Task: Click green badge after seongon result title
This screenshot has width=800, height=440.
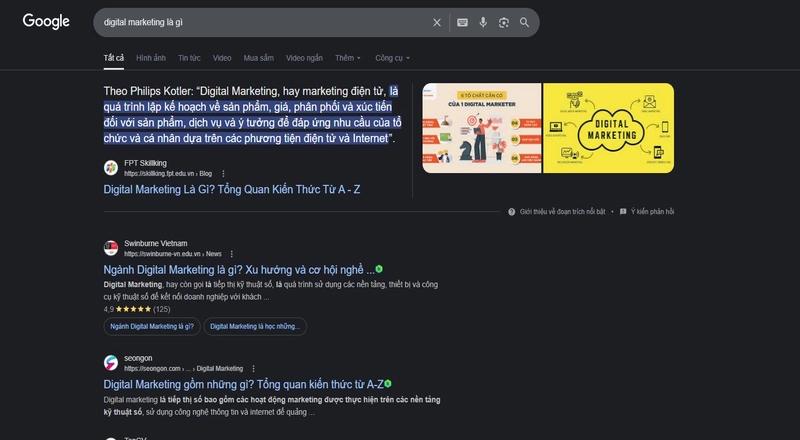Action: [x=388, y=383]
